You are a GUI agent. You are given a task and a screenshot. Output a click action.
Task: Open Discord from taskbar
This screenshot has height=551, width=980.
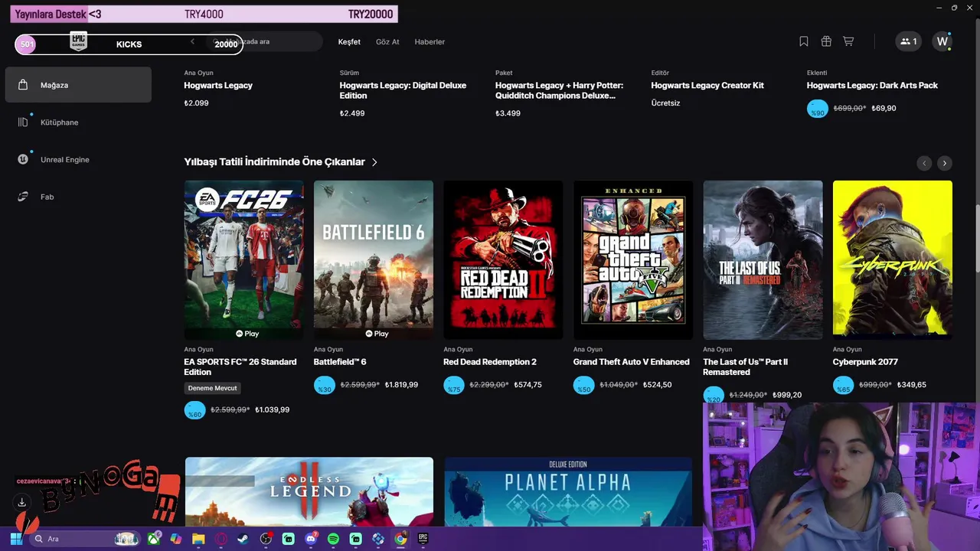311,539
